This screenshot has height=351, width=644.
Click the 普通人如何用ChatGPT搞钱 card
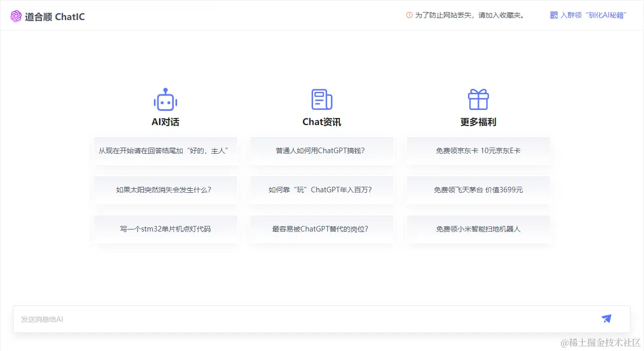coord(321,151)
